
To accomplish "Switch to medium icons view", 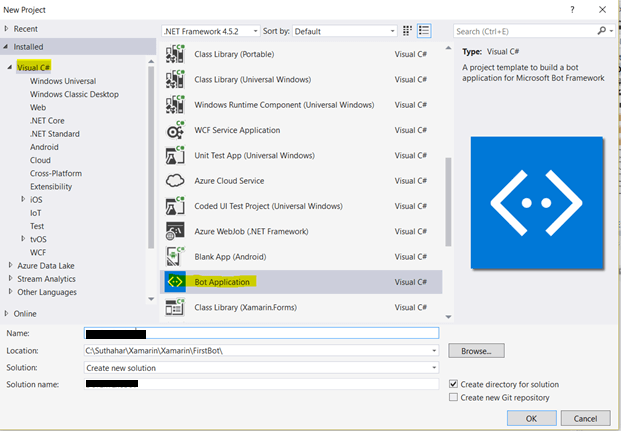I will click(407, 31).
